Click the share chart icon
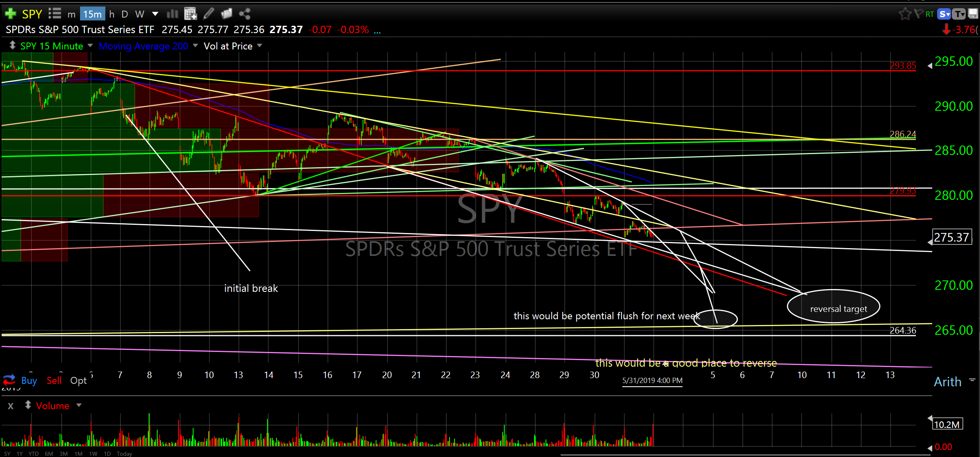 click(x=245, y=14)
